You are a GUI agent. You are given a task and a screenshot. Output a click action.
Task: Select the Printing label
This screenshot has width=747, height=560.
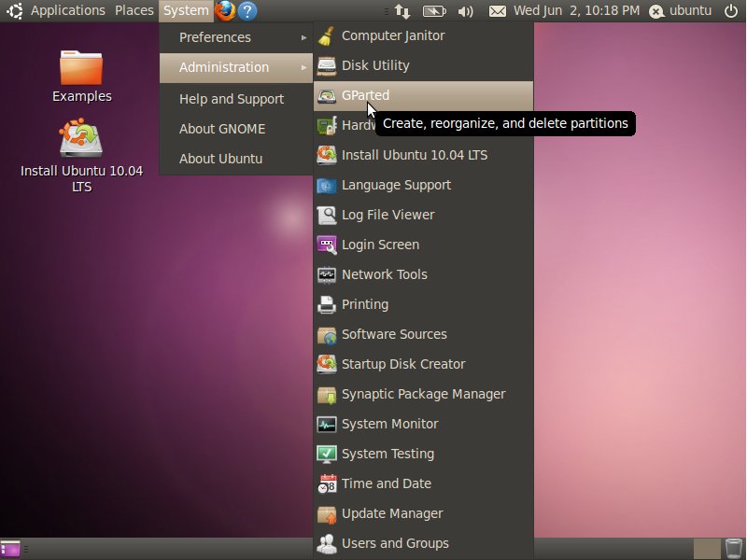[365, 305]
